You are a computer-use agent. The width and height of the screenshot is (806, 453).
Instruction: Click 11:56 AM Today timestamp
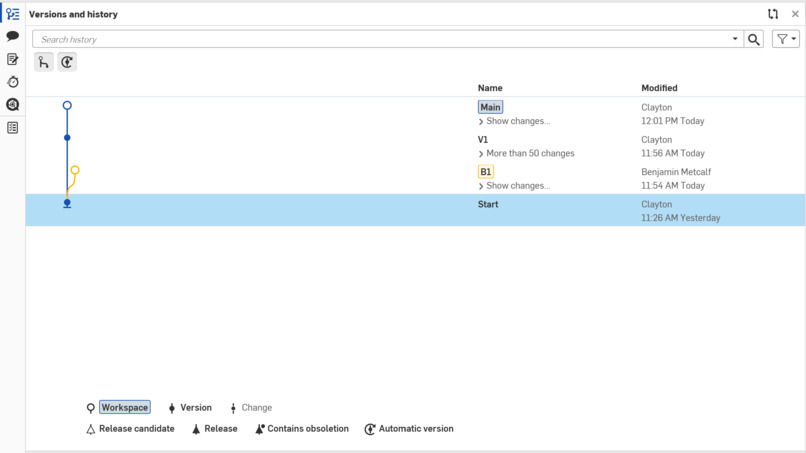672,153
